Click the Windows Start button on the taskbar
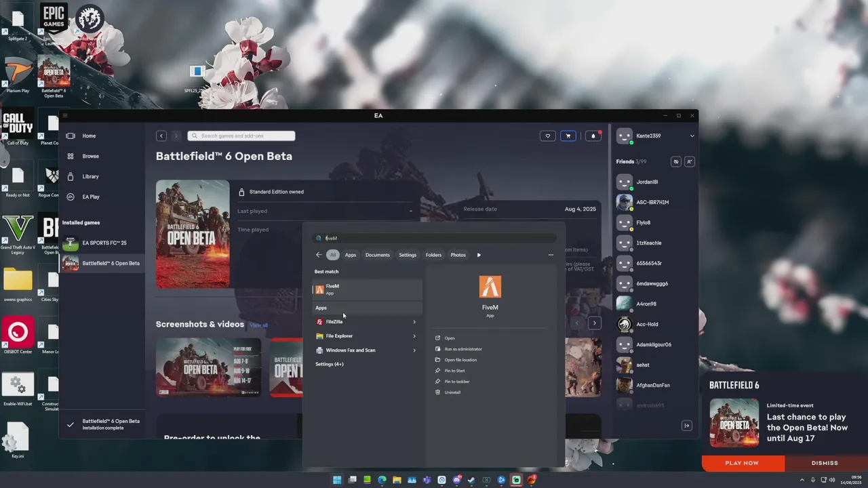The image size is (868, 488). (x=337, y=480)
